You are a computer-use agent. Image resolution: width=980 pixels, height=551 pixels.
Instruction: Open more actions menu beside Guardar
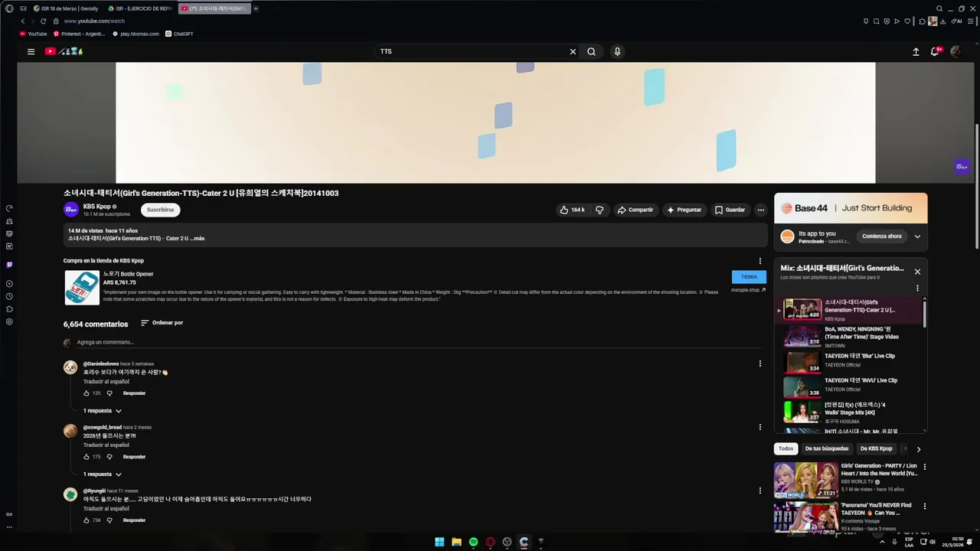point(760,210)
